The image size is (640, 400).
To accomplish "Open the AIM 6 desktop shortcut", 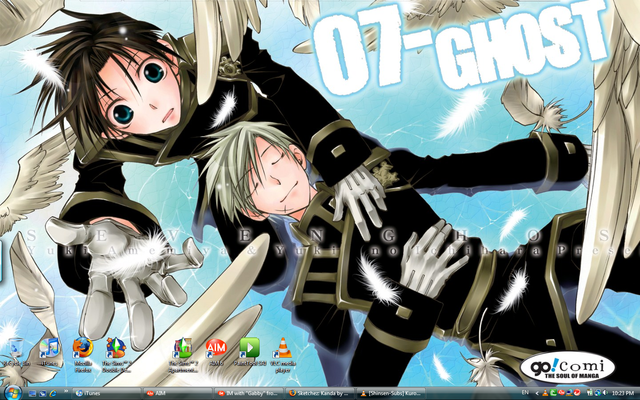I will (216, 352).
